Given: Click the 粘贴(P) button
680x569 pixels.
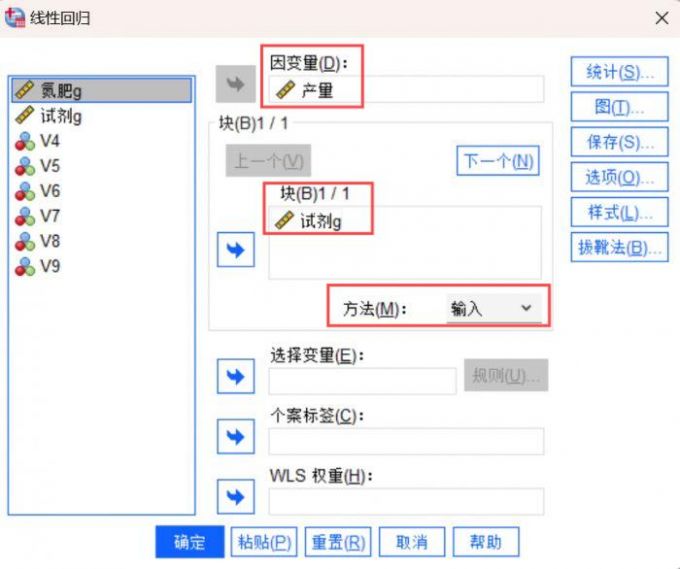Looking at the screenshot, I should [264, 542].
